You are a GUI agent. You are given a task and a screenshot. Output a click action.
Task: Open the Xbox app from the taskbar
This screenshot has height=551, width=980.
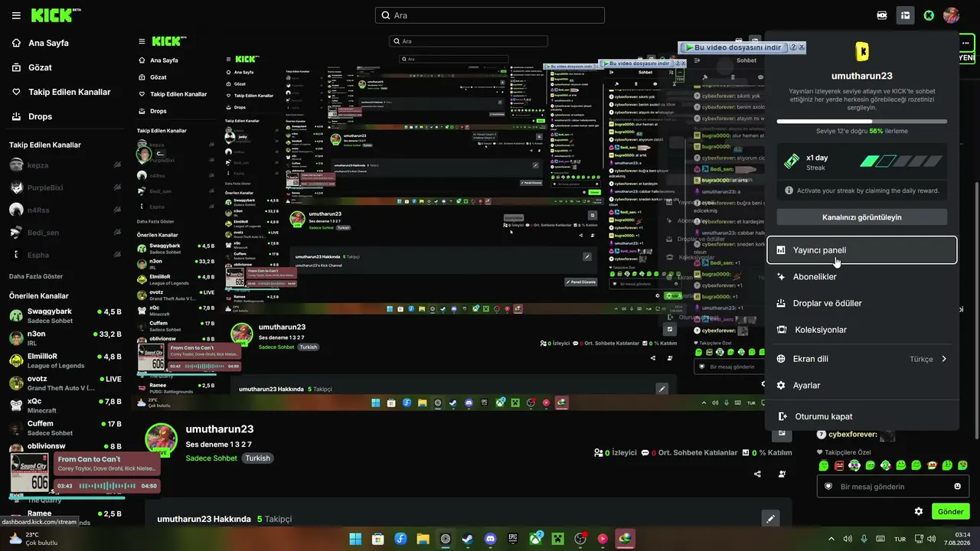536,539
